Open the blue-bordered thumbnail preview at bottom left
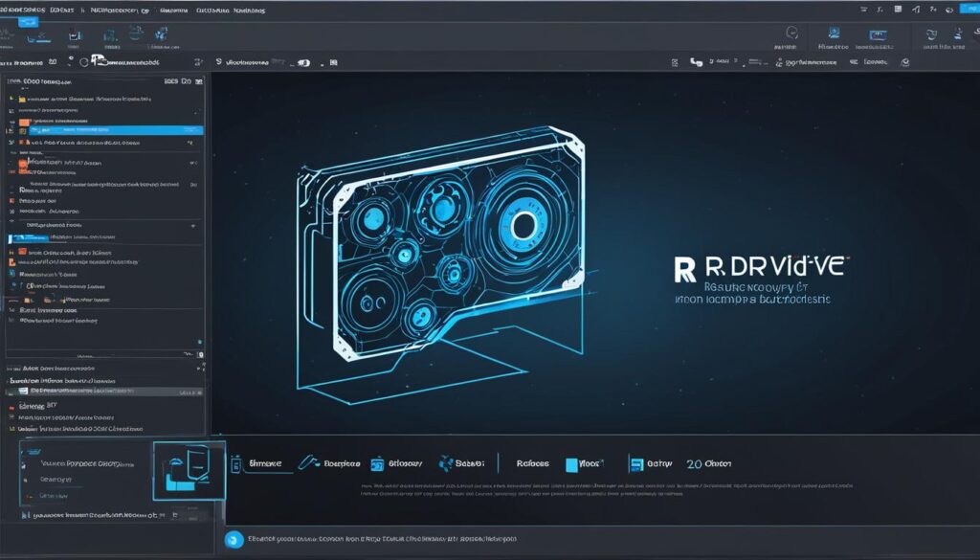980x560 pixels. coord(189,471)
